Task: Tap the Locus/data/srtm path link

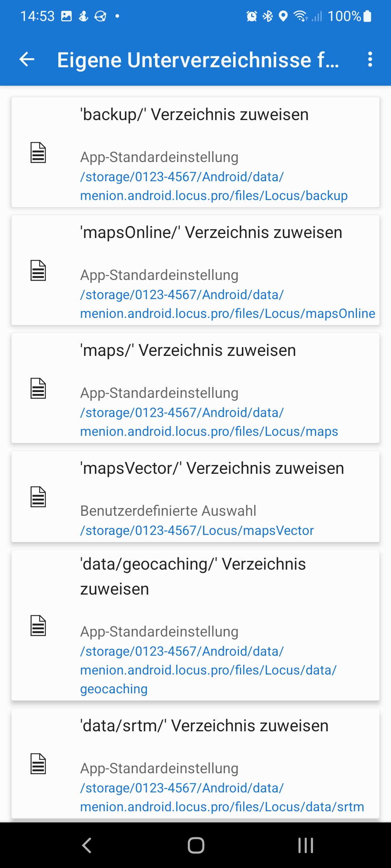Action: [222, 797]
